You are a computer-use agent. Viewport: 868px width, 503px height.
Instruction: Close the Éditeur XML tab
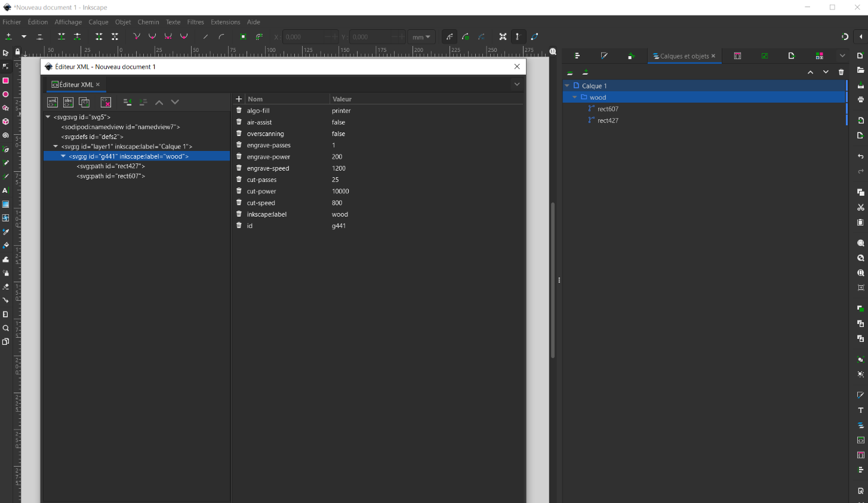(98, 84)
